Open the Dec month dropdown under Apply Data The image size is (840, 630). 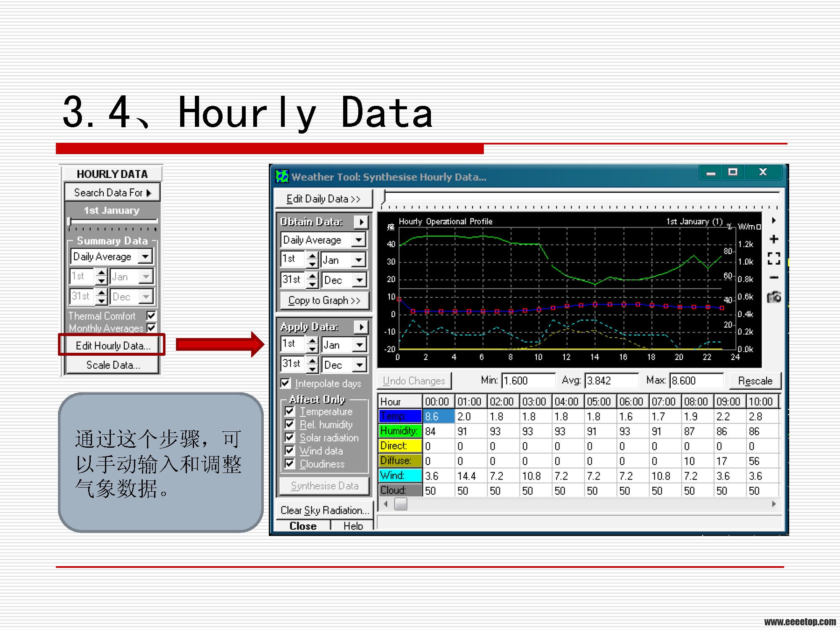tap(360, 365)
